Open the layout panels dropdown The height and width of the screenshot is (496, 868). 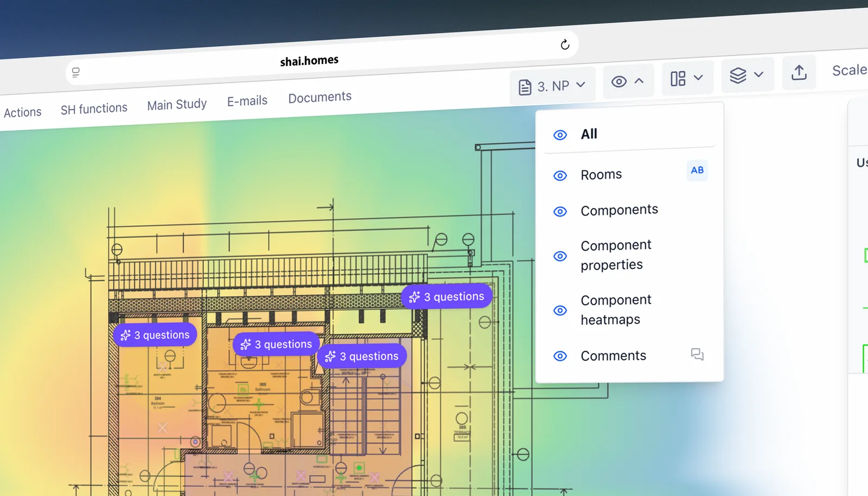[x=686, y=79]
